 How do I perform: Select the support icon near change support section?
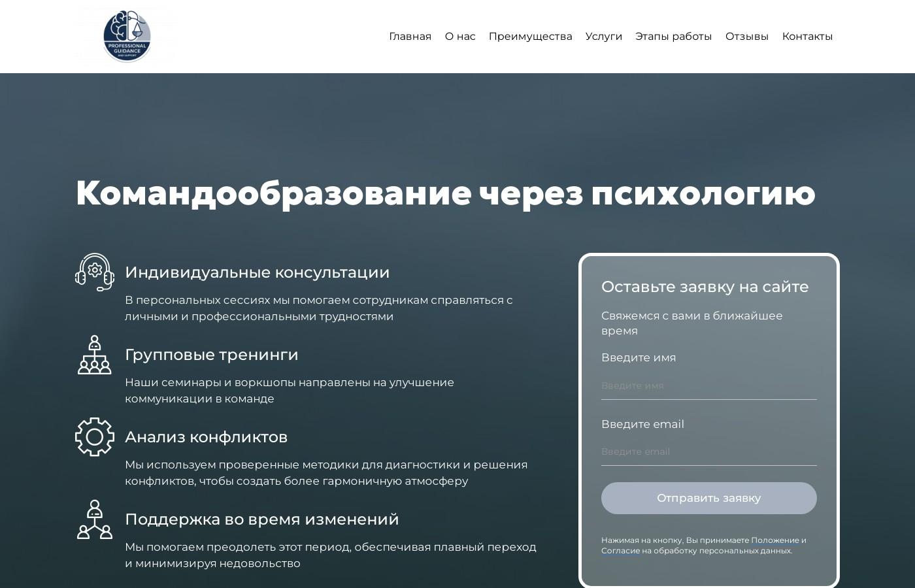94,519
